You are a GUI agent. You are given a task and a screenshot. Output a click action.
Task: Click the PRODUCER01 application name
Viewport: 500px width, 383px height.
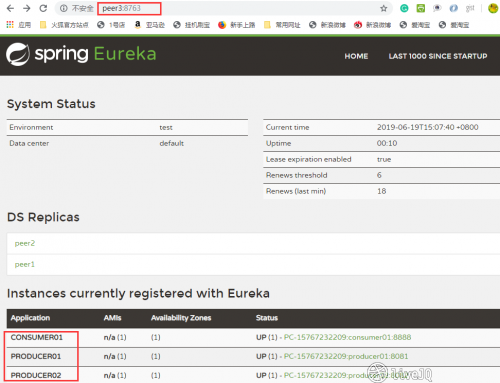click(36, 356)
